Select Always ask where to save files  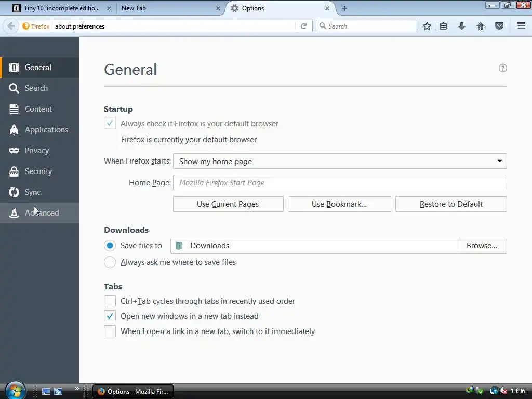[110, 262]
